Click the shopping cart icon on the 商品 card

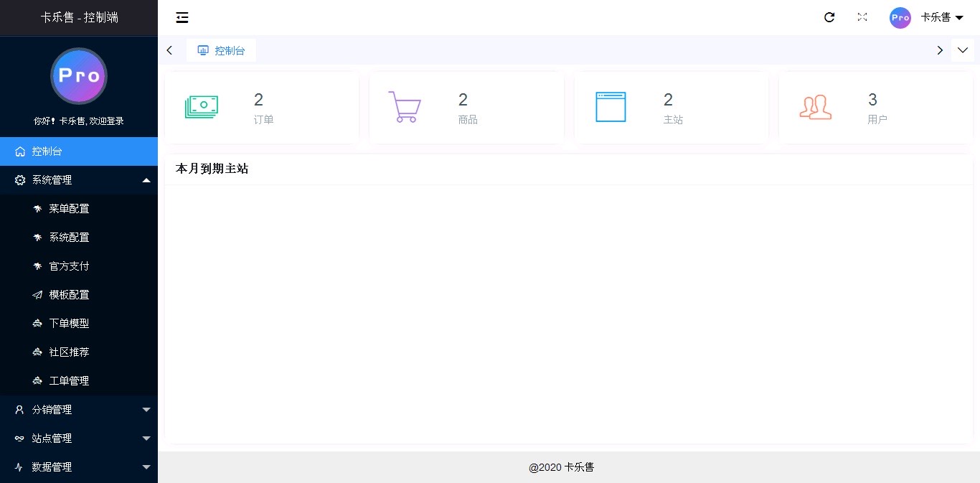405,106
